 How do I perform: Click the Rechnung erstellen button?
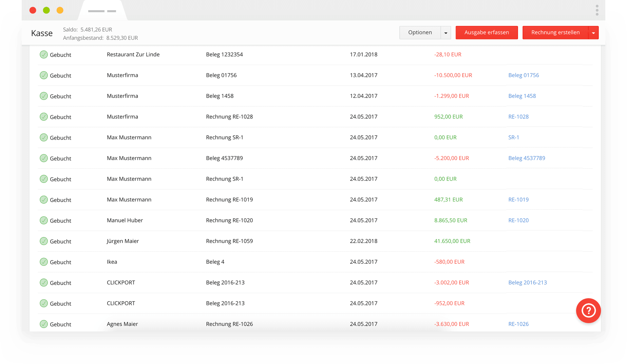click(x=555, y=33)
